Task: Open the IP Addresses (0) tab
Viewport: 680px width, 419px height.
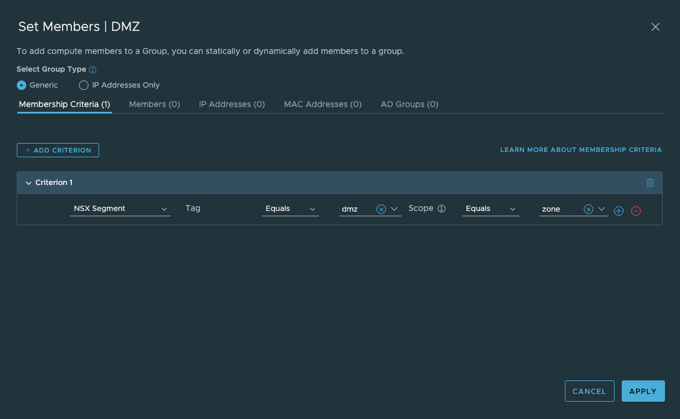Action: pyautogui.click(x=232, y=104)
